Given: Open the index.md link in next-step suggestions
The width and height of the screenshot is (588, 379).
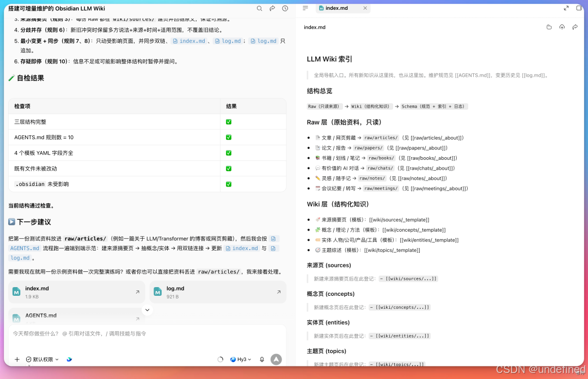Looking at the screenshot, I should click(x=242, y=248).
